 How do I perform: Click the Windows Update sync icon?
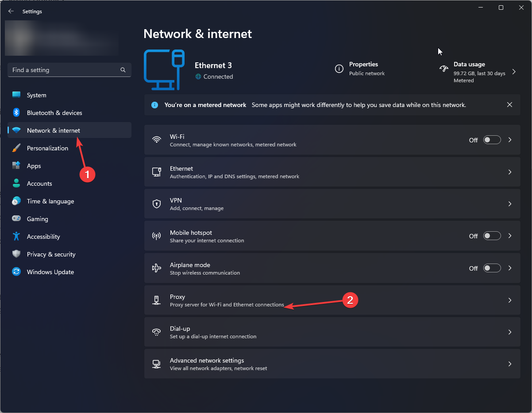point(16,272)
